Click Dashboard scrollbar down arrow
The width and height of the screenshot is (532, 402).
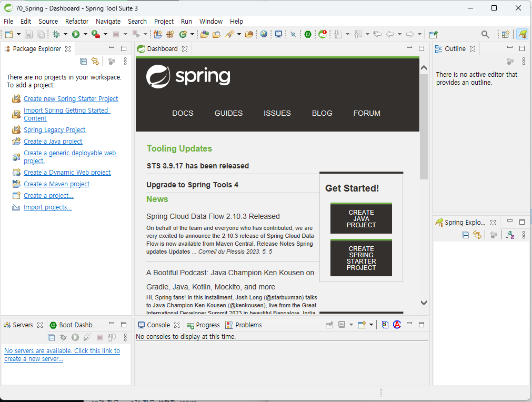[424, 303]
